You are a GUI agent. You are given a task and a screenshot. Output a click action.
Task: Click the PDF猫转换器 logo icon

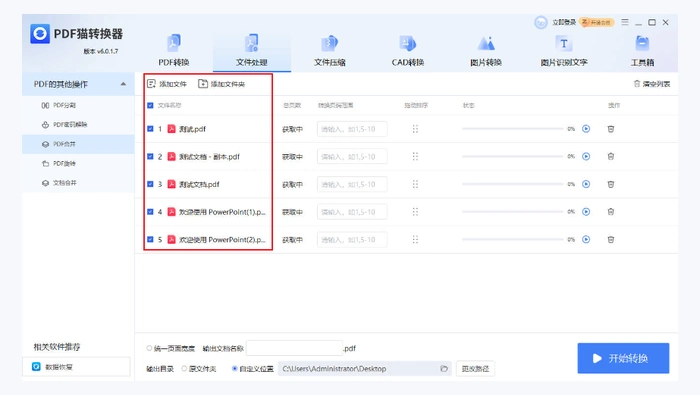(40, 33)
